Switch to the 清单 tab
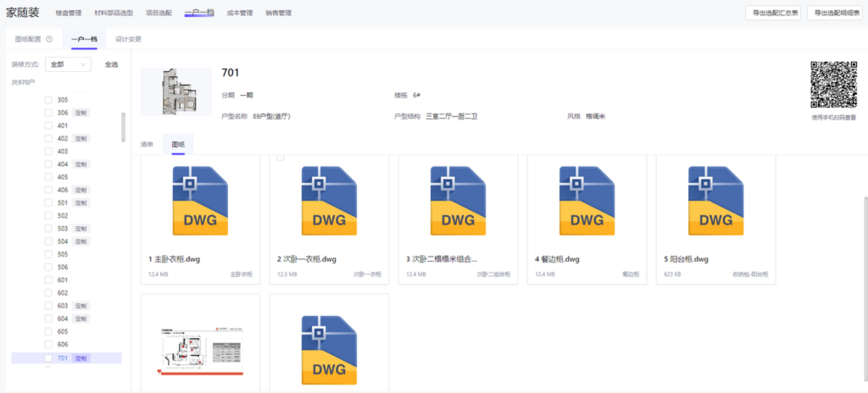Screen dimensions: 868x393 coord(147,145)
